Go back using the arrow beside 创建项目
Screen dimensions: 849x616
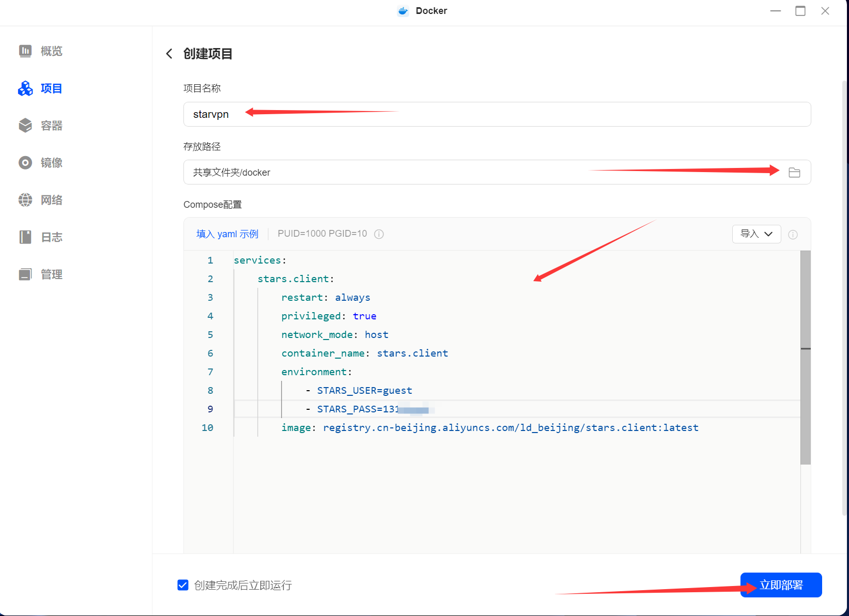click(169, 54)
